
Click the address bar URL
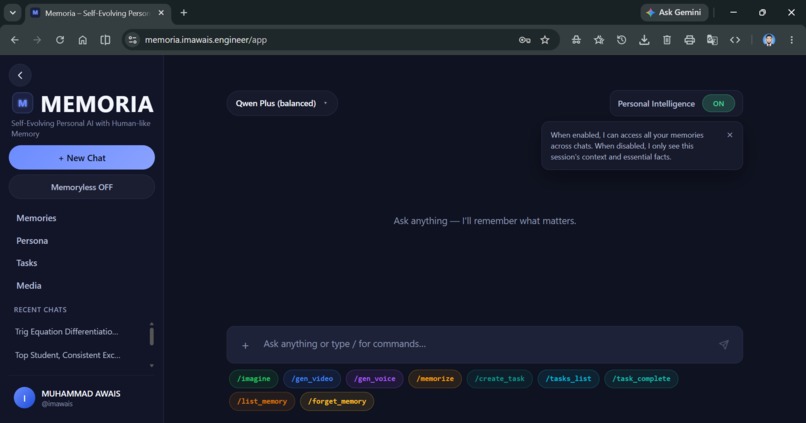[x=206, y=40]
